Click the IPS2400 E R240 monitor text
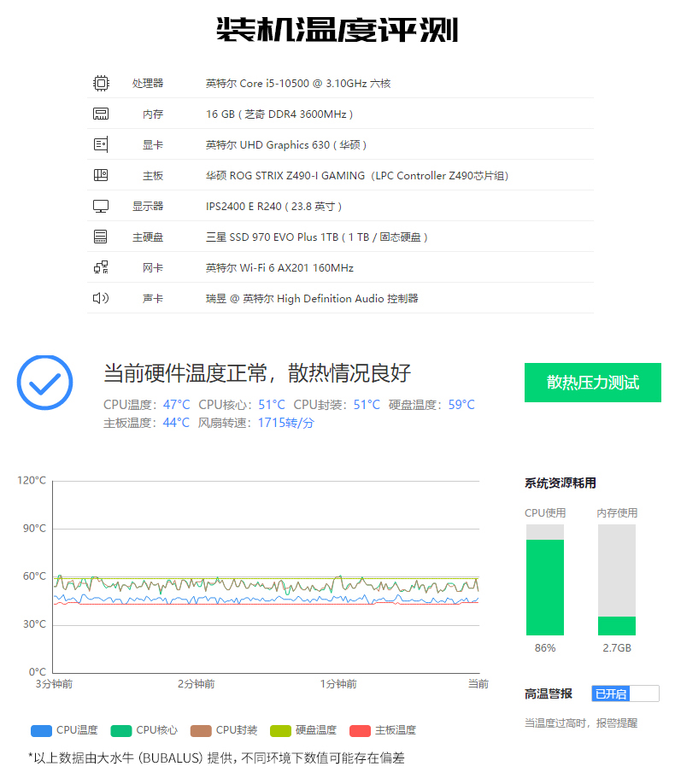 click(273, 206)
